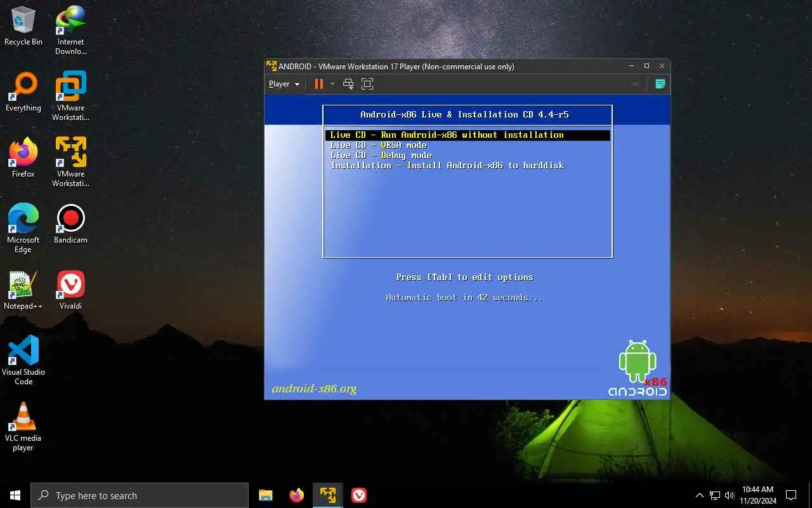The width and height of the screenshot is (812, 508).
Task: Click the network icon in system tray
Action: 715,495
